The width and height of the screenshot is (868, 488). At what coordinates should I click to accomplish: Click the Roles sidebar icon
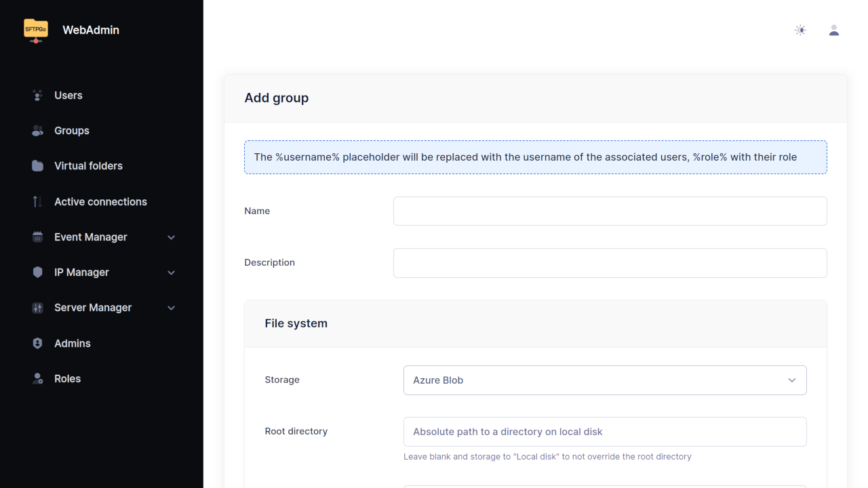click(37, 379)
